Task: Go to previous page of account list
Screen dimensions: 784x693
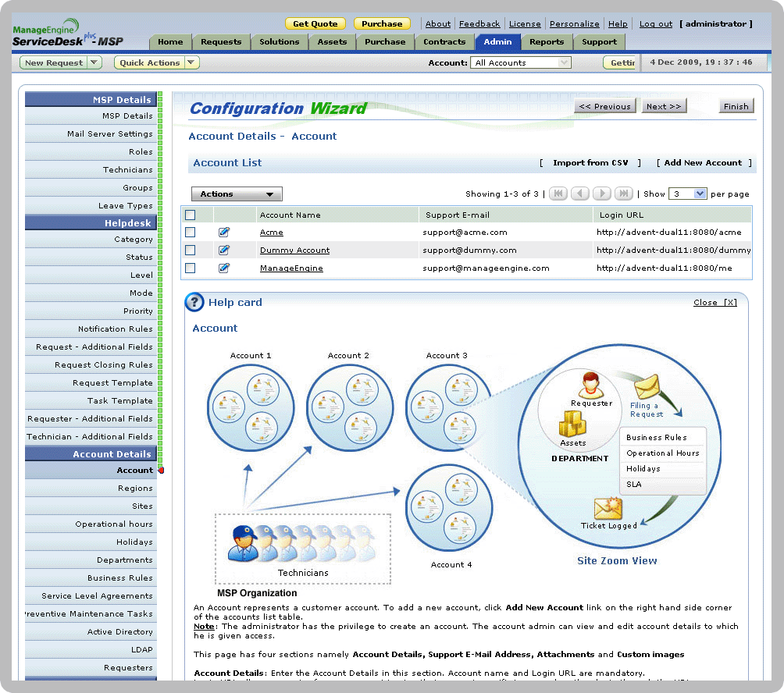Action: pyautogui.click(x=580, y=194)
